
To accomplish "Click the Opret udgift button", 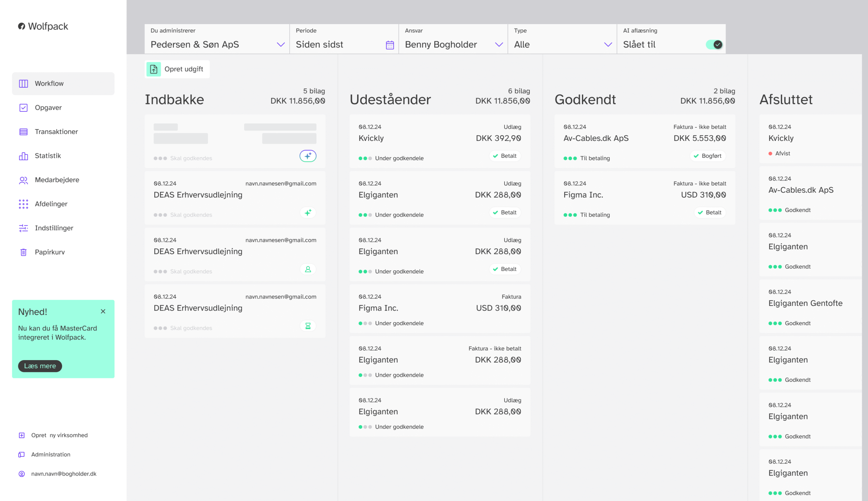I will [x=177, y=69].
